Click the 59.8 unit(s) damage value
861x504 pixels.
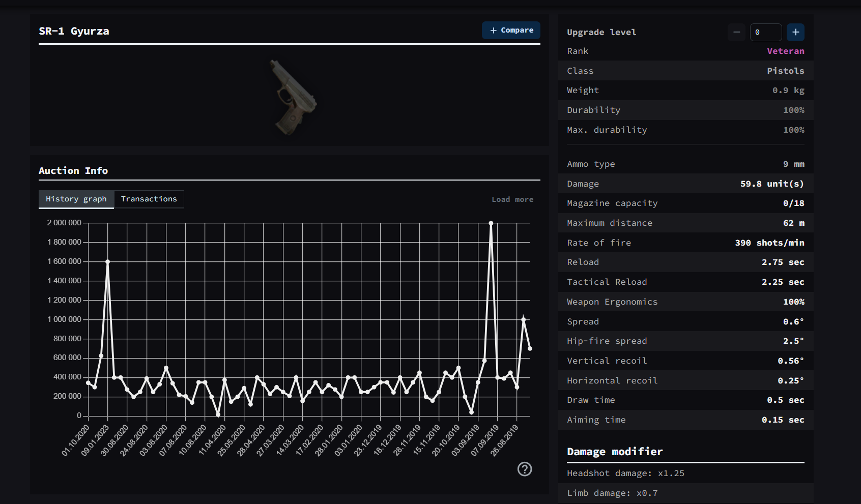click(x=772, y=184)
